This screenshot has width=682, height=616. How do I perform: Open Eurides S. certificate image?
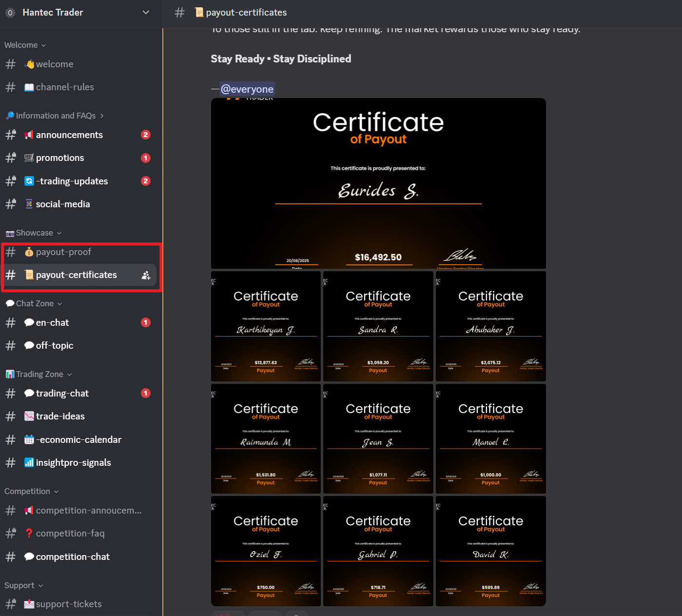point(378,183)
